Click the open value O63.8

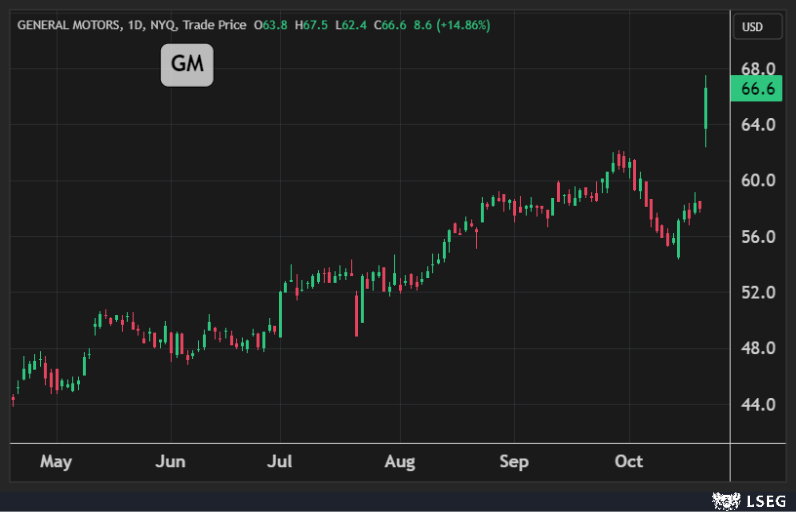coord(271,25)
